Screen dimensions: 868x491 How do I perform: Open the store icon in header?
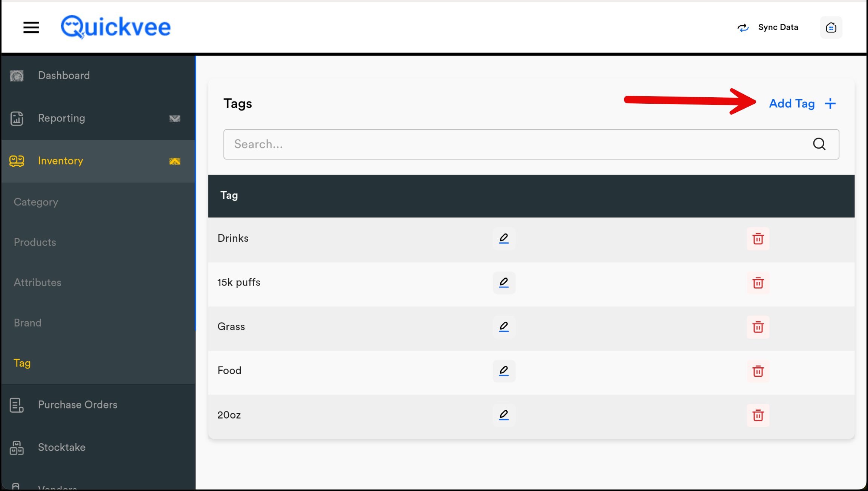(x=831, y=28)
